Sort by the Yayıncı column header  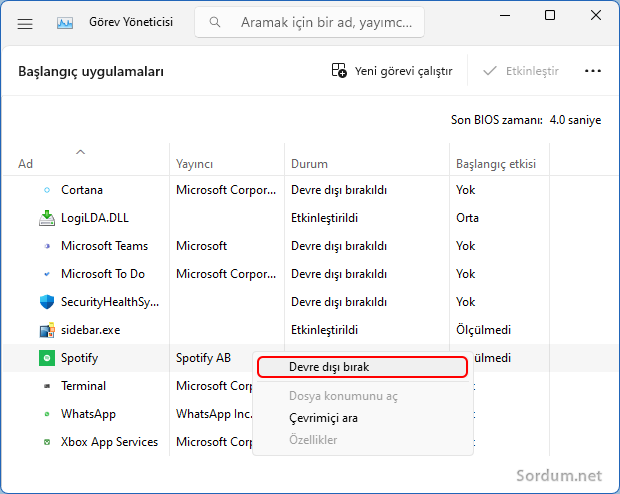click(x=195, y=164)
